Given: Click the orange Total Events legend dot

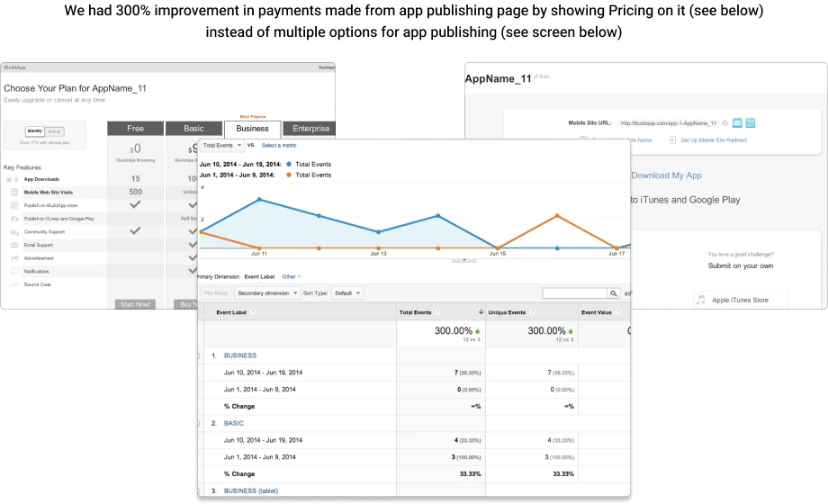Looking at the screenshot, I should [289, 175].
